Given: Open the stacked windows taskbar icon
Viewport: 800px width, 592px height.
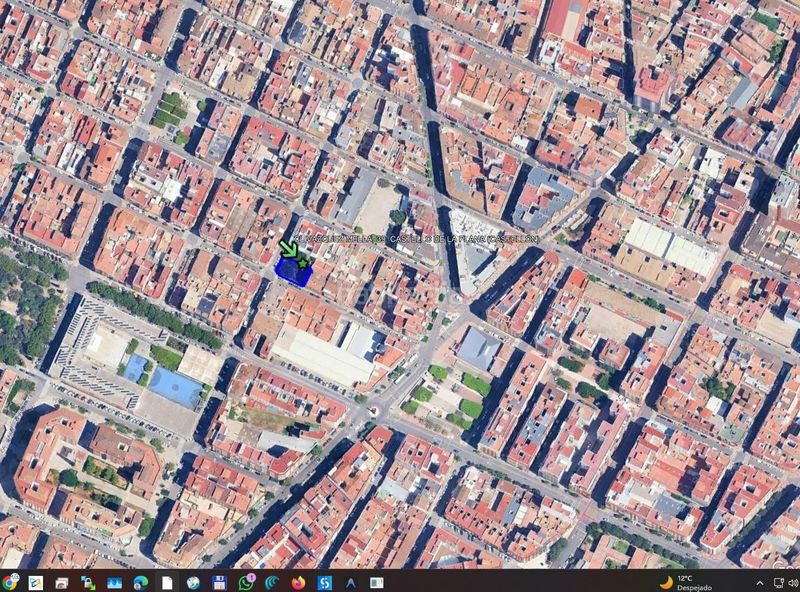Looking at the screenshot, I should [62, 583].
